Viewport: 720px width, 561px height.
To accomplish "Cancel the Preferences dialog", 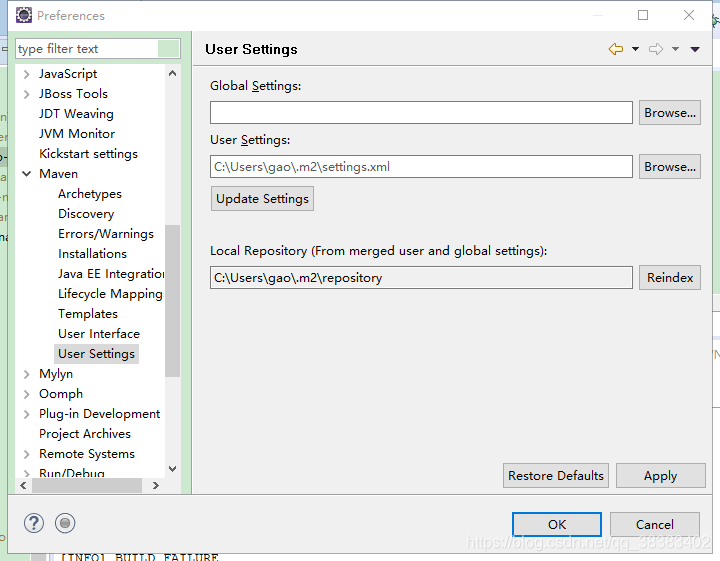I will (654, 524).
